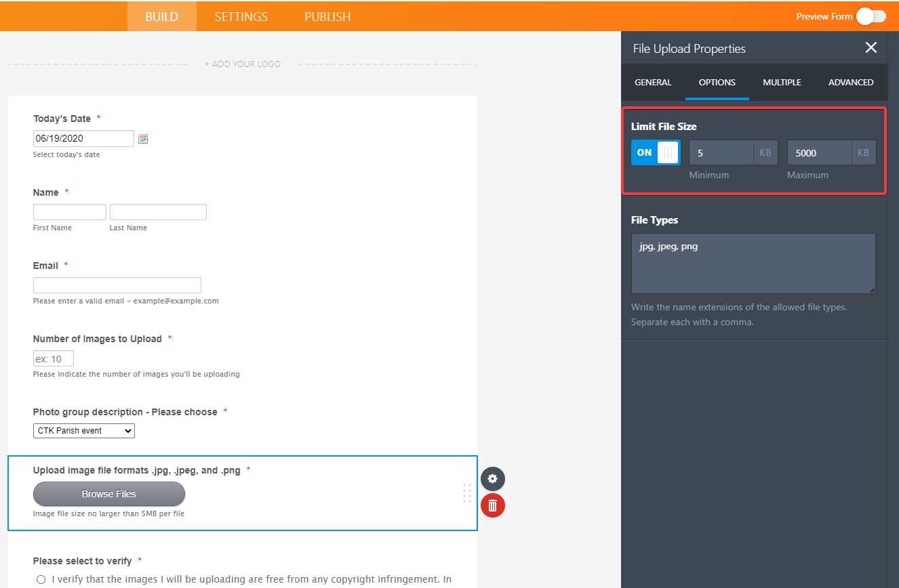The width and height of the screenshot is (899, 588).
Task: Turn off Limit File Size toggle
Action: coord(655,153)
